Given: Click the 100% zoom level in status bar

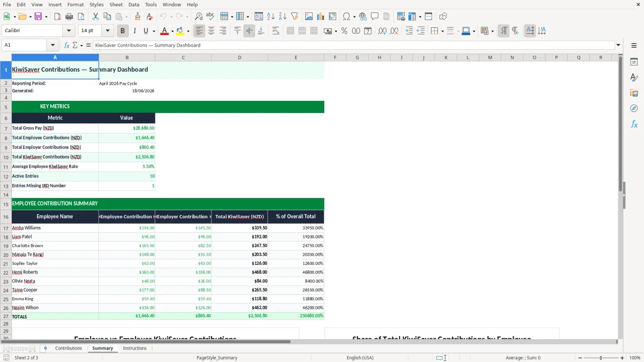Looking at the screenshot, I should pos(635,358).
